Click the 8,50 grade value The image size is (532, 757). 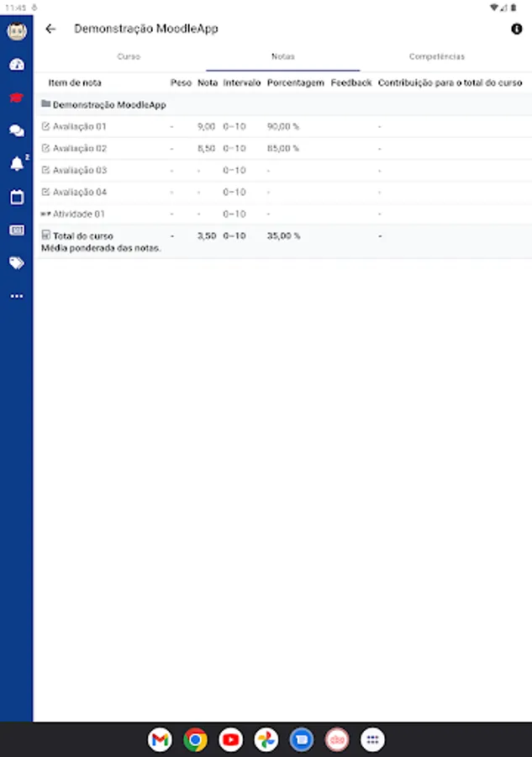coord(206,148)
